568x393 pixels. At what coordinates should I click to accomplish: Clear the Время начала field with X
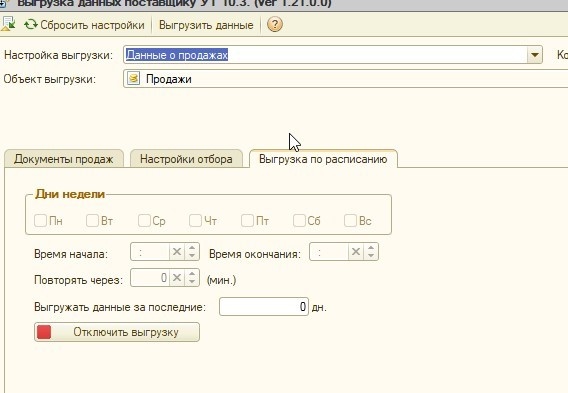coord(177,251)
